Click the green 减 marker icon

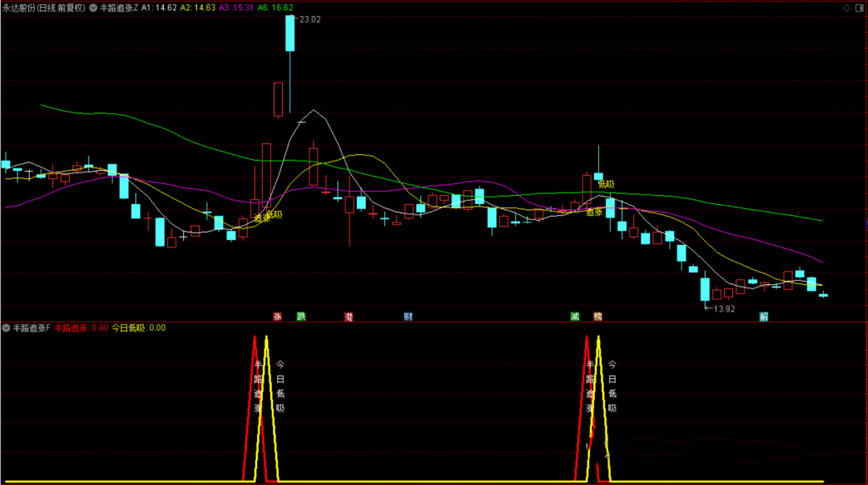(575, 316)
